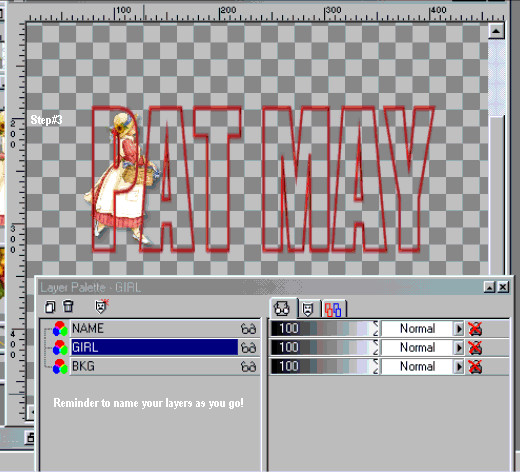
Task: Click the Delete Layer trash icon
Action: pos(68,306)
